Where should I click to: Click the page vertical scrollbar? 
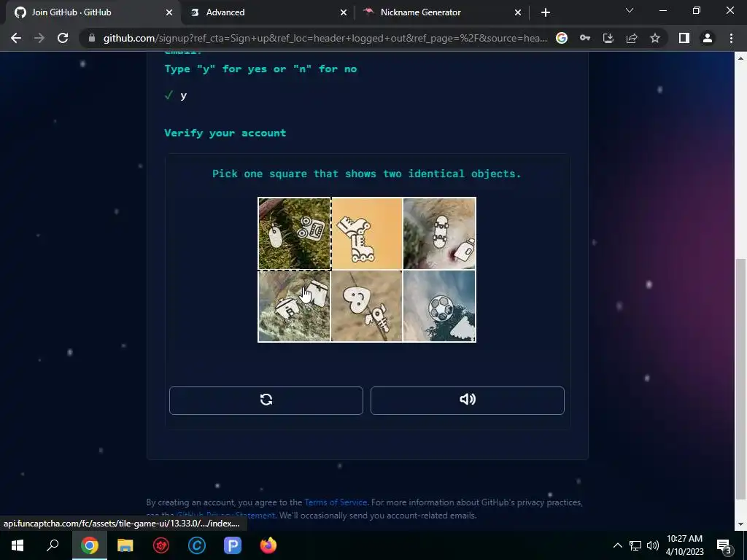[x=741, y=378]
